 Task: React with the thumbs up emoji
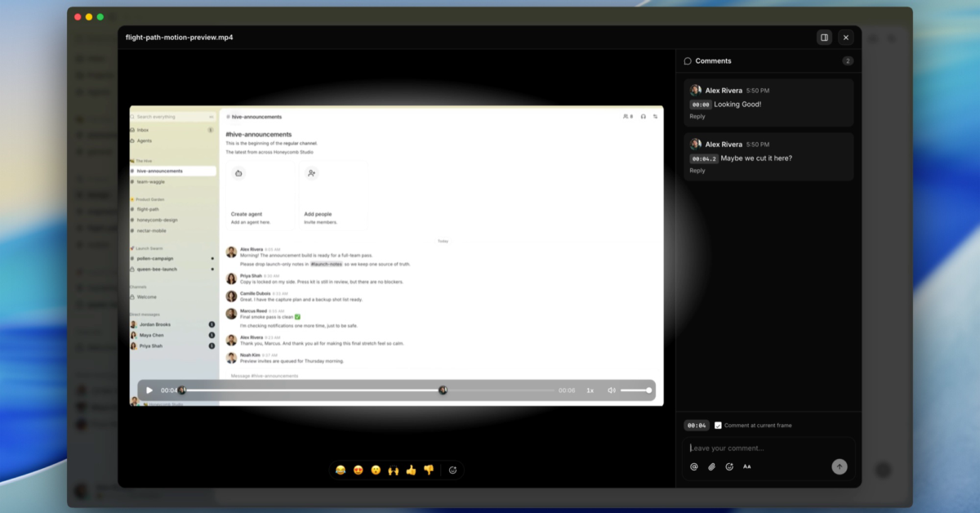(411, 470)
